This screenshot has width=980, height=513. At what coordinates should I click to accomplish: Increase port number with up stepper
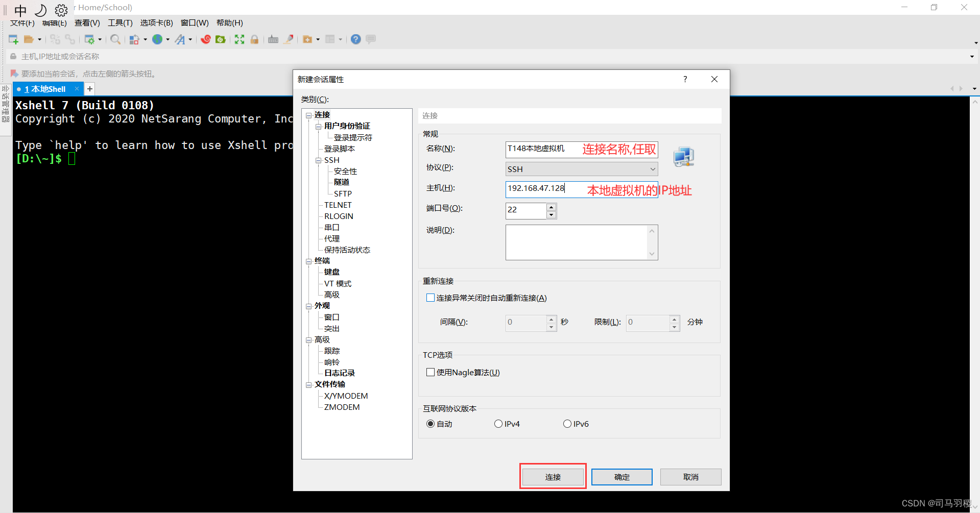[551, 207]
